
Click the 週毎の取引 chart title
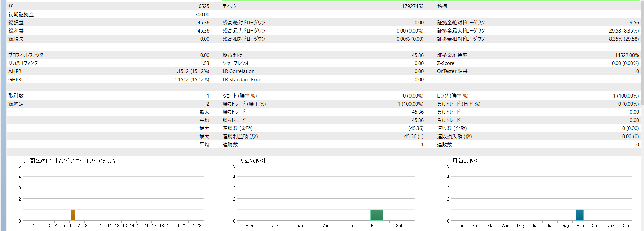(x=251, y=161)
